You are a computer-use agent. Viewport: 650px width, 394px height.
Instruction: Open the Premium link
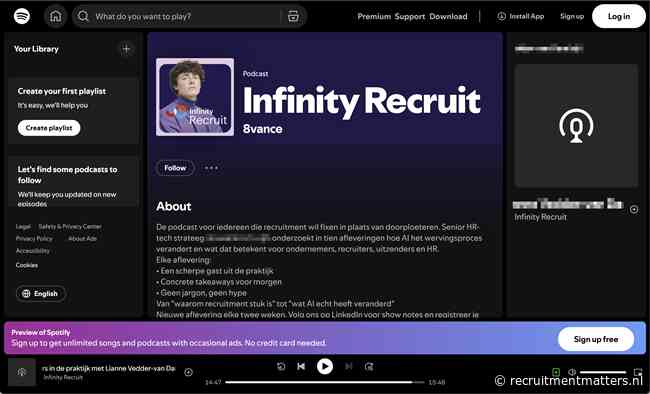point(374,16)
